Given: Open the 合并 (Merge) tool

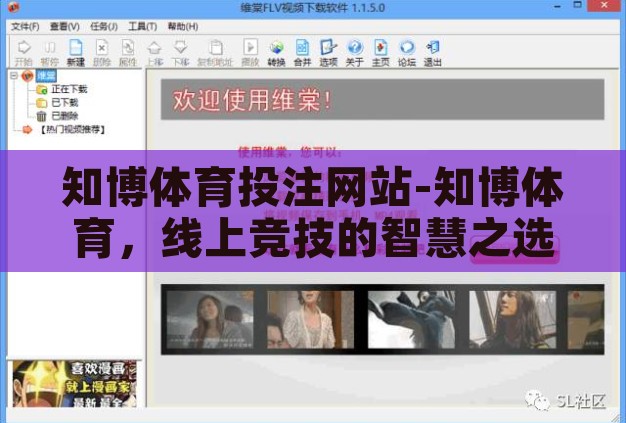Looking at the screenshot, I should click(302, 52).
